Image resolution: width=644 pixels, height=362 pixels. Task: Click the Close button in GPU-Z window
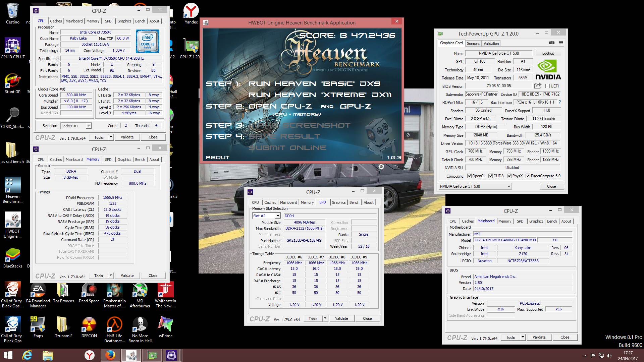click(551, 186)
